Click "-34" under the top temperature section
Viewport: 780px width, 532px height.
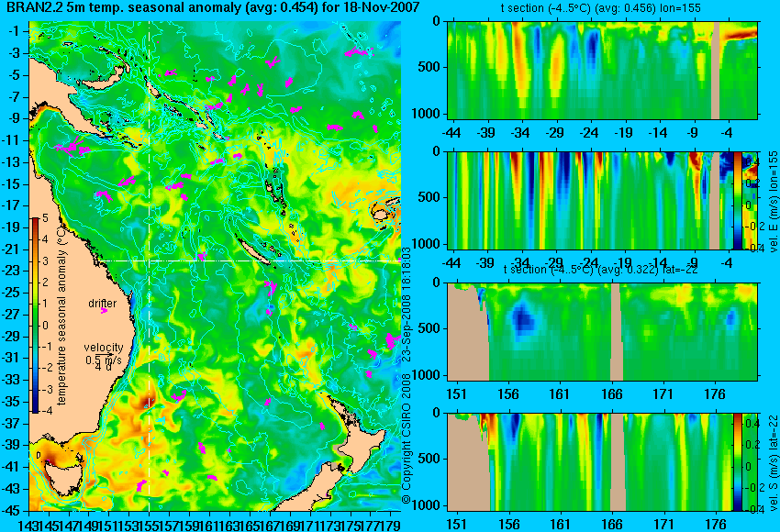point(521,133)
